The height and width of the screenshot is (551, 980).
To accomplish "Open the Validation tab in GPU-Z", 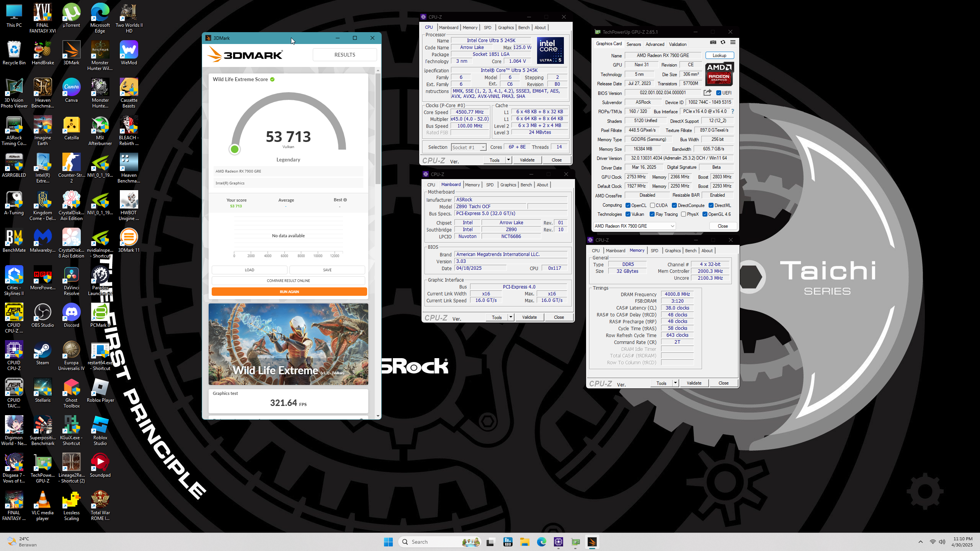I will click(x=678, y=44).
